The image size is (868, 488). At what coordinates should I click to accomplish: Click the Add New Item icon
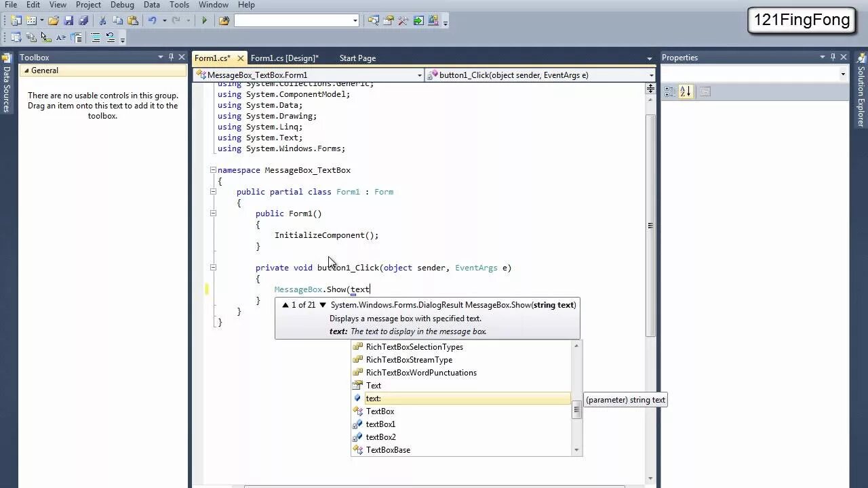[31, 21]
